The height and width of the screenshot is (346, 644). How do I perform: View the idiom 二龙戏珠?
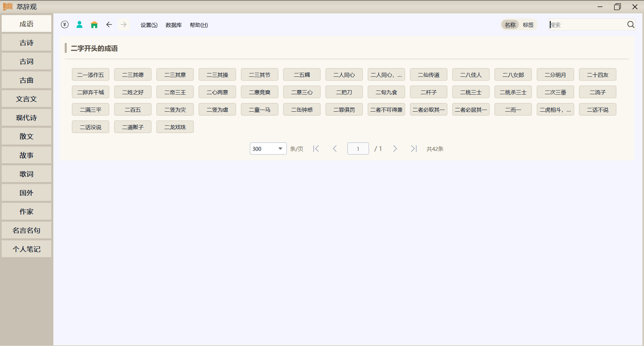coord(175,127)
